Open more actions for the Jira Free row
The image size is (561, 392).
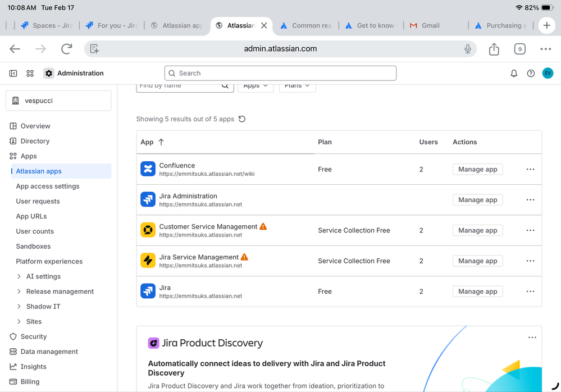tap(530, 291)
